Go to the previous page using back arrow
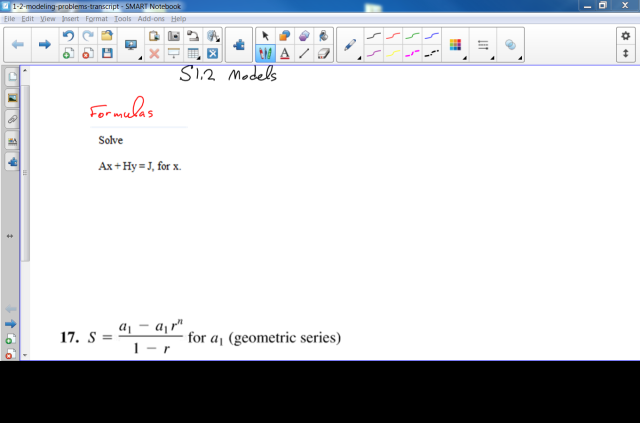Viewport: 640px width, 423px height. click(x=18, y=45)
